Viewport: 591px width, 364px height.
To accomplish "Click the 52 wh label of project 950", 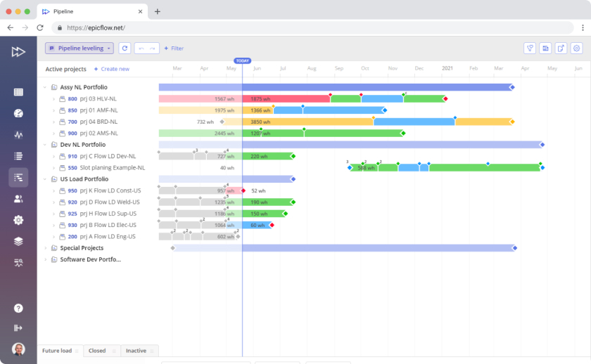I will (259, 191).
